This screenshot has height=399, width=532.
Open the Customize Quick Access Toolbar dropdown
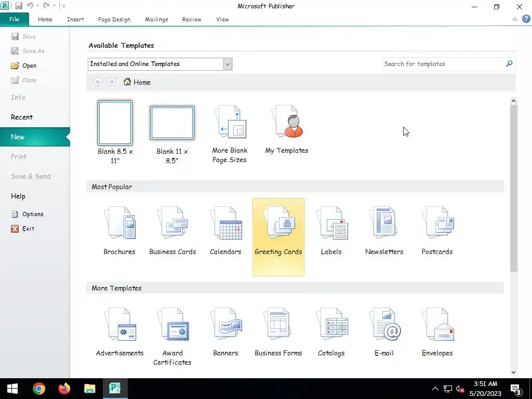coord(63,6)
